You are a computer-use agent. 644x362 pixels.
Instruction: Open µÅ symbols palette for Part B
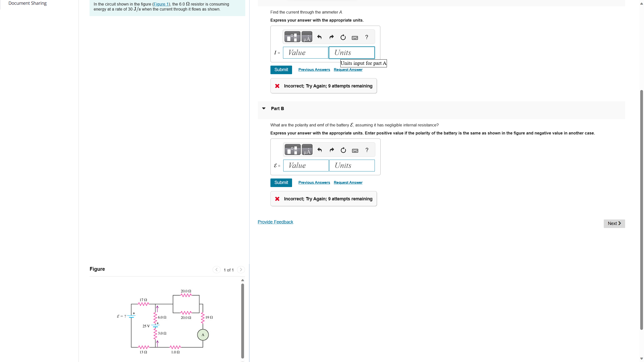(307, 150)
